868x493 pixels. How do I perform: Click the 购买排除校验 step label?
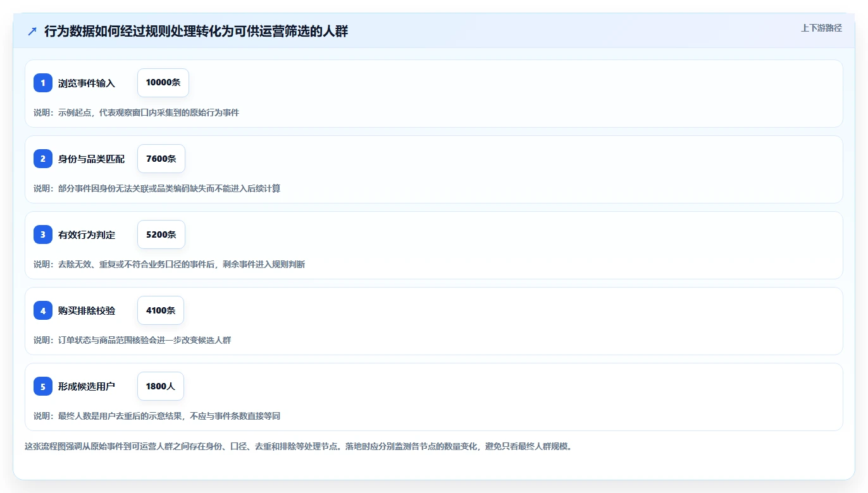pos(87,310)
